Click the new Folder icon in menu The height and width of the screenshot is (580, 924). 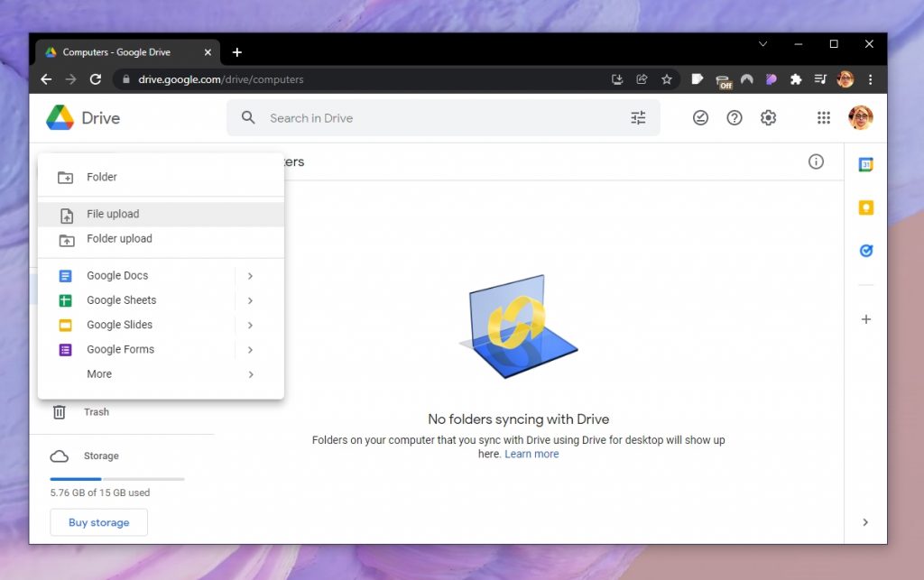65,177
